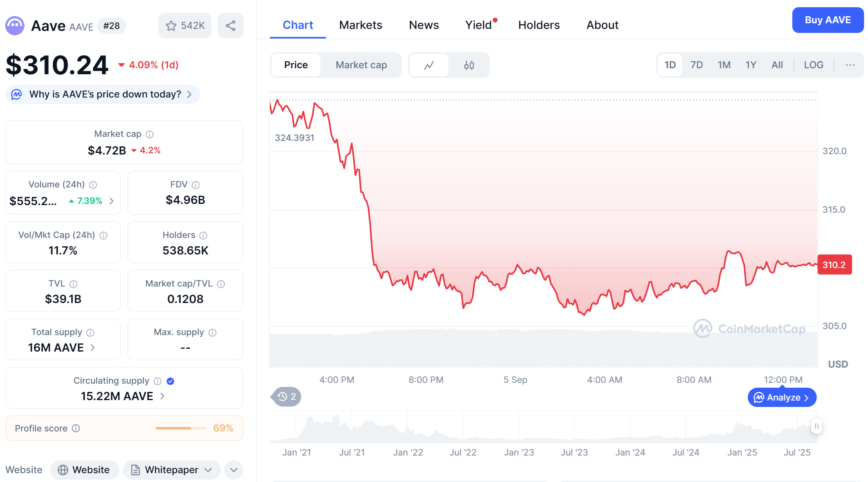Screen dimensions: 868x482
Task: Open the Markets tab
Action: point(360,25)
